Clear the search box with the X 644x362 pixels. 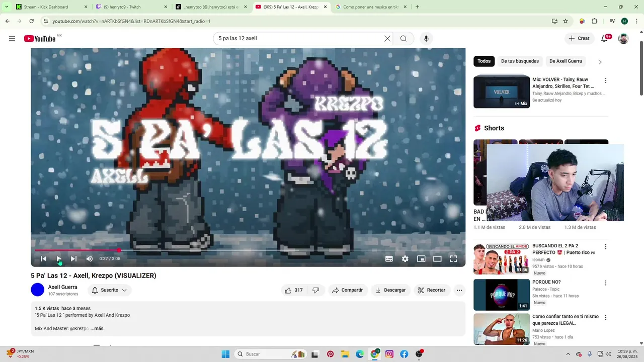pos(387,39)
